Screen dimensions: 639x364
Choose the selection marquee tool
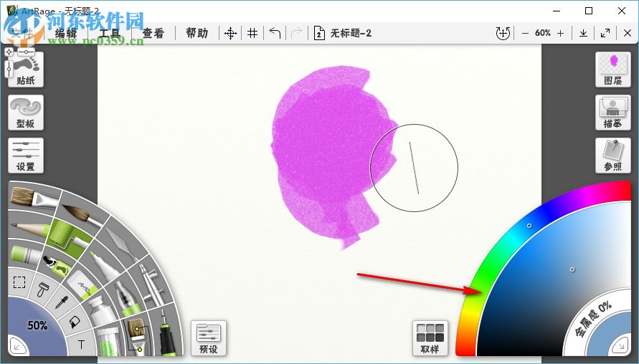(19, 282)
